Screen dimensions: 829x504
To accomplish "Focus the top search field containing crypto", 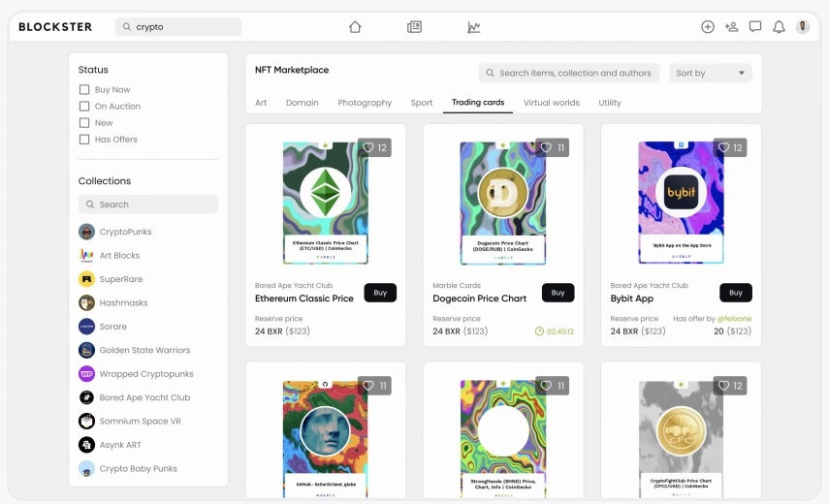I will pyautogui.click(x=178, y=26).
